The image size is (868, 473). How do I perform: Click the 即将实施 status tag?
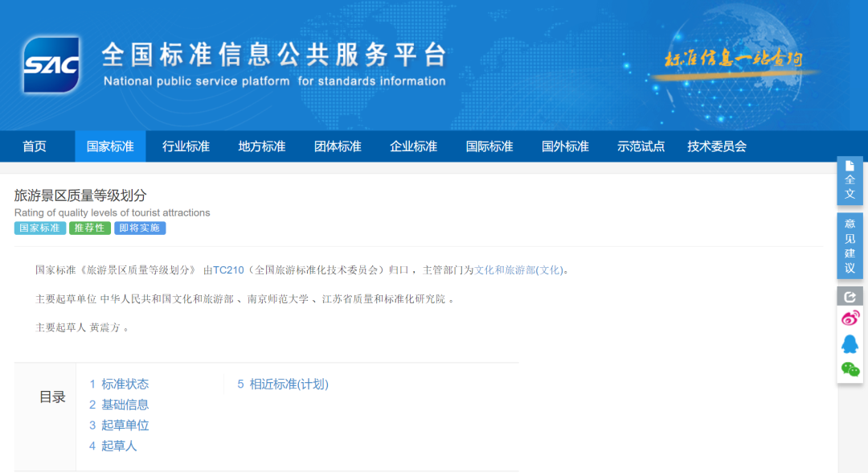tap(140, 228)
